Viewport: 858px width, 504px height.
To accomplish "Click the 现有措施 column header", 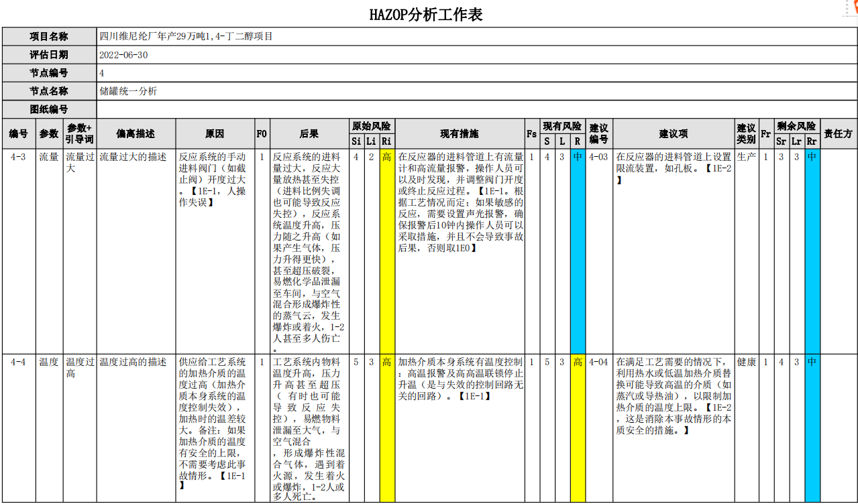I will tap(460, 134).
